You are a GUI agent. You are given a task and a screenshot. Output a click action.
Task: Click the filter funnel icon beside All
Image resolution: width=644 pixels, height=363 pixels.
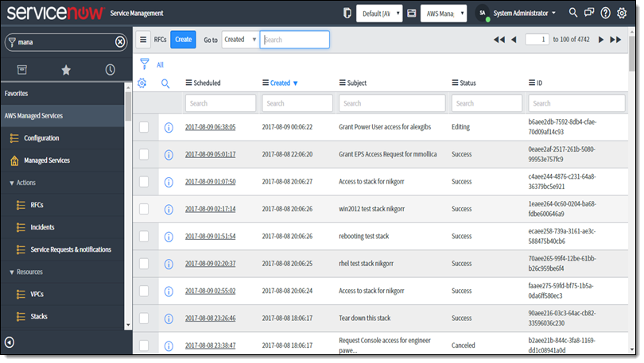click(x=144, y=64)
